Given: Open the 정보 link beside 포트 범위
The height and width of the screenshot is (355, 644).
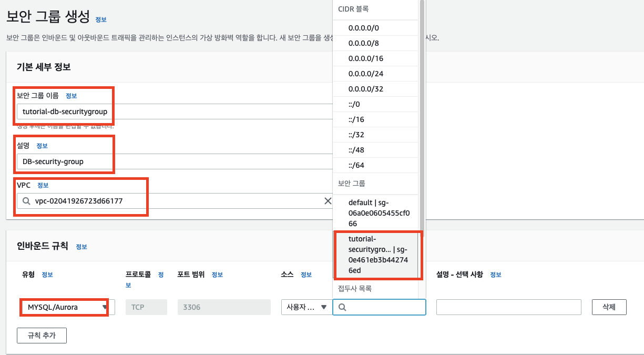Looking at the screenshot, I should pos(218,275).
